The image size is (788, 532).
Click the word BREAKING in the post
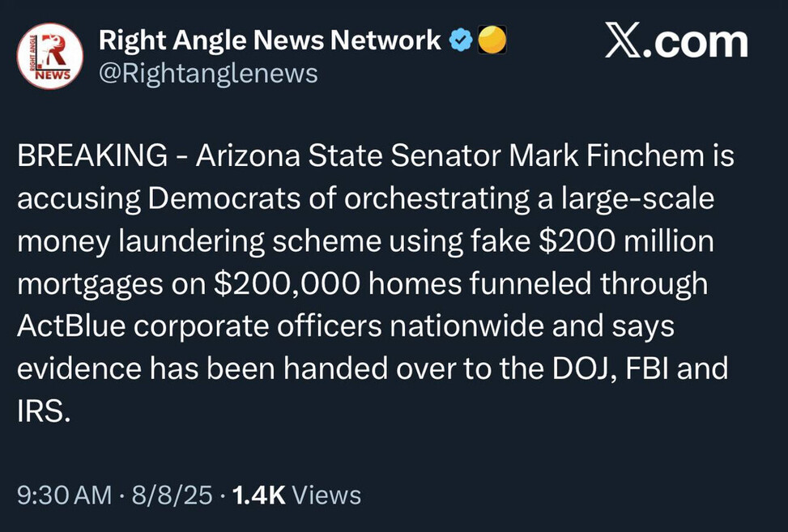click(x=92, y=155)
